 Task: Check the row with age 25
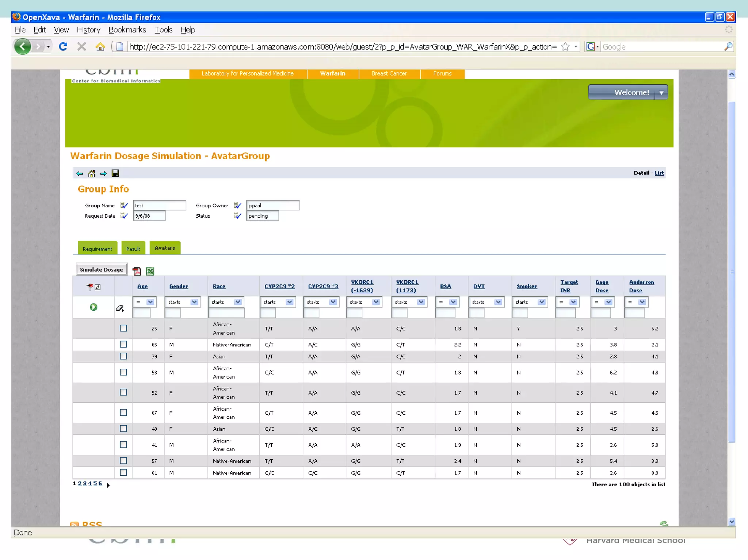coord(123,328)
